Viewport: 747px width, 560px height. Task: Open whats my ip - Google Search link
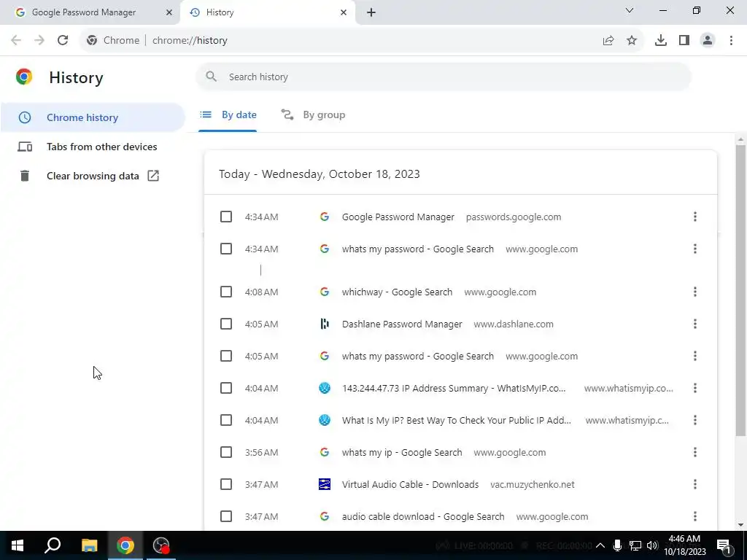402,452
